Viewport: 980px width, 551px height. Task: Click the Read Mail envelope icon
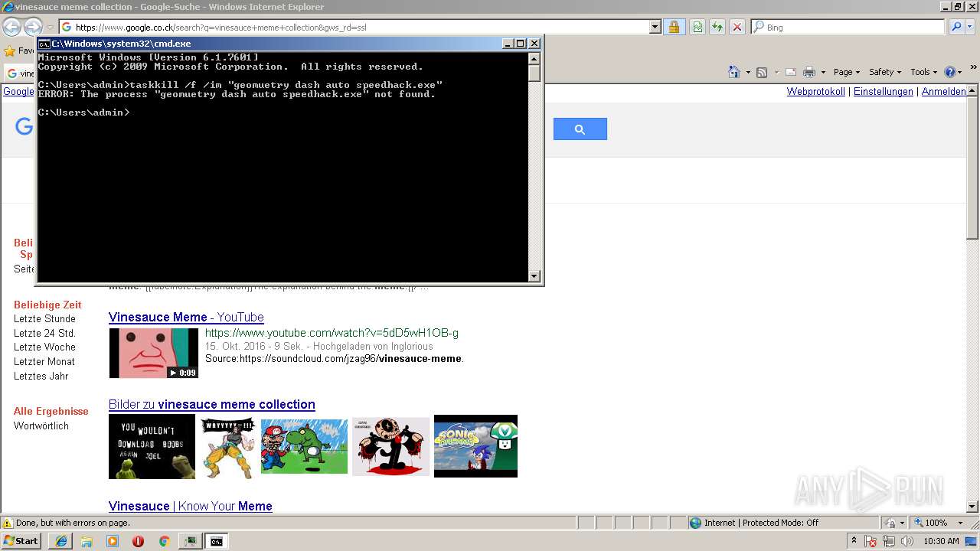(791, 72)
